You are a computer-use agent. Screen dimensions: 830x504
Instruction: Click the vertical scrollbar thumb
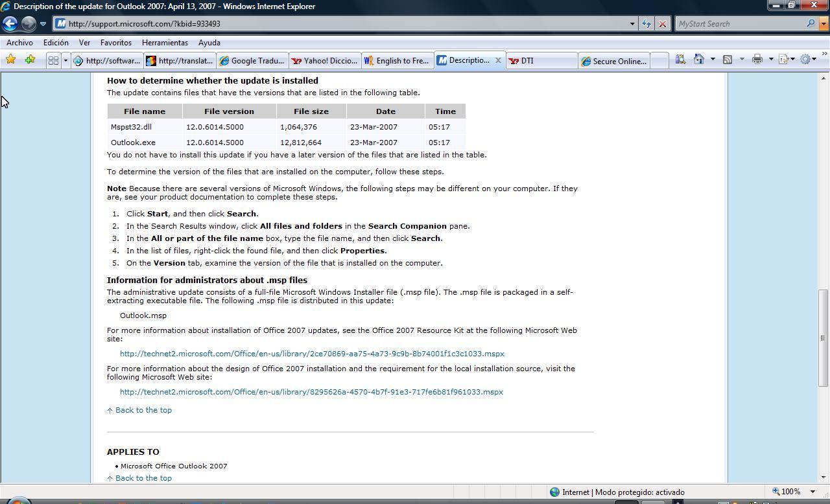pyautogui.click(x=824, y=338)
